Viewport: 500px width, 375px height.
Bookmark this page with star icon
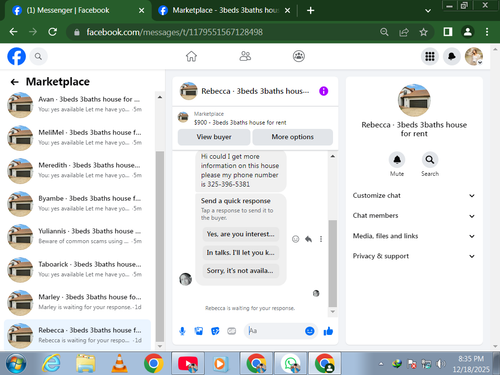click(x=423, y=32)
